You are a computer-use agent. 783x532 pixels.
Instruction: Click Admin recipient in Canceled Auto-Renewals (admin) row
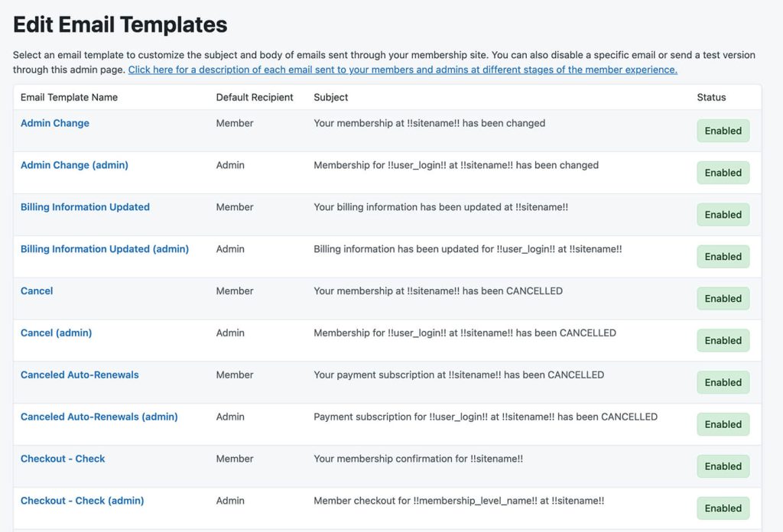click(x=230, y=417)
